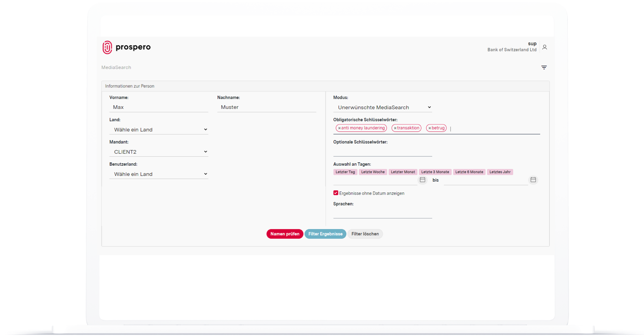Click the start date field
644x336 pixels.
point(375,180)
